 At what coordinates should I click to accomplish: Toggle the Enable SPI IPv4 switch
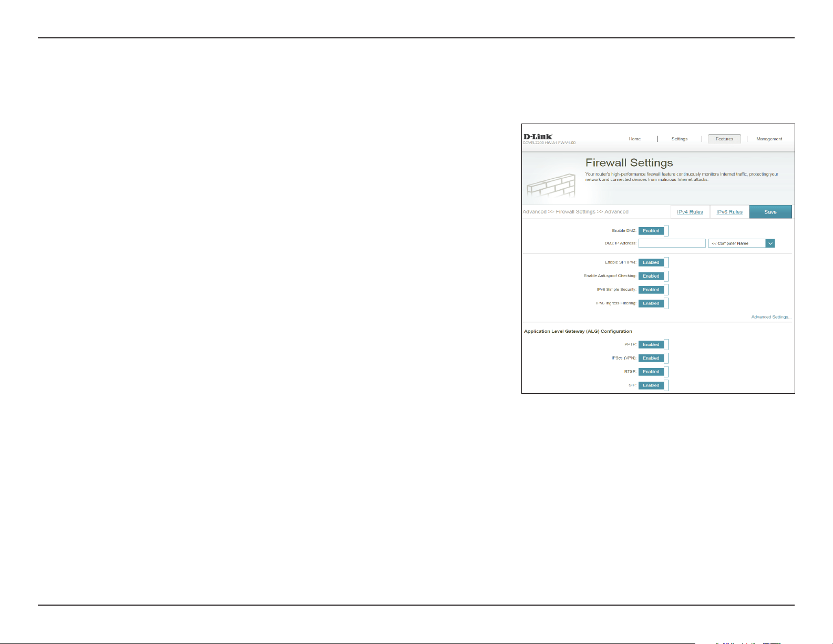click(653, 262)
